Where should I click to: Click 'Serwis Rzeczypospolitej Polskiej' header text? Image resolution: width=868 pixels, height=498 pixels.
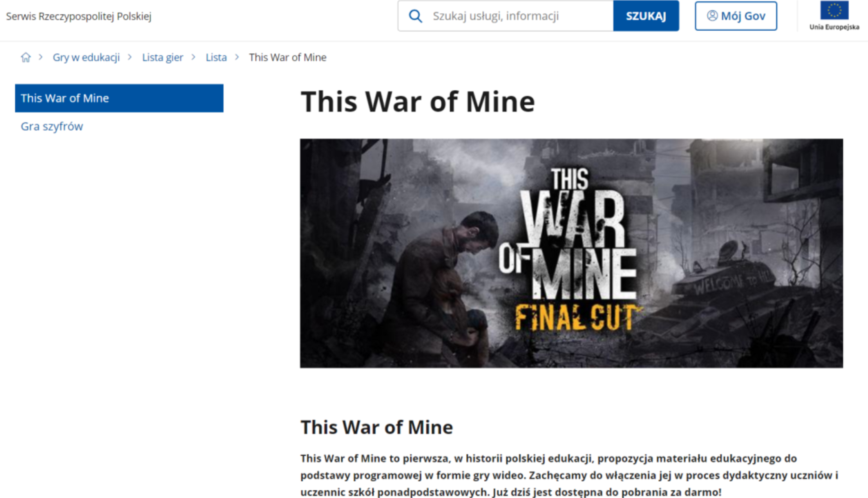(78, 16)
